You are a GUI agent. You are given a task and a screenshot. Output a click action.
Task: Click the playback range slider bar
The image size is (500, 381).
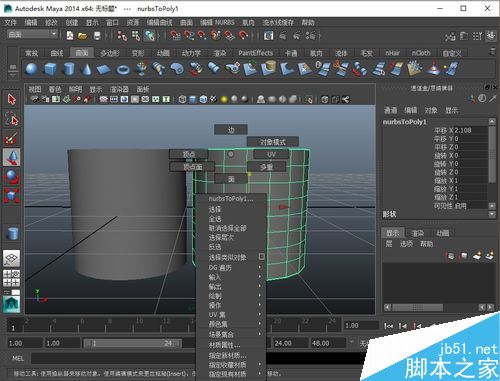tap(132, 343)
